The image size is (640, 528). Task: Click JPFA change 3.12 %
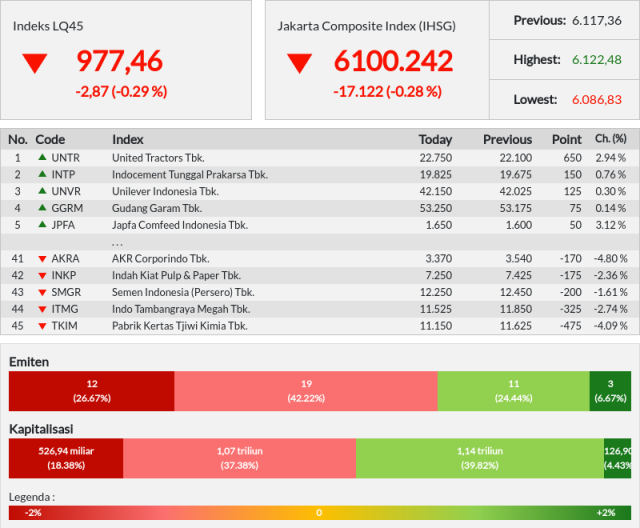pos(611,225)
